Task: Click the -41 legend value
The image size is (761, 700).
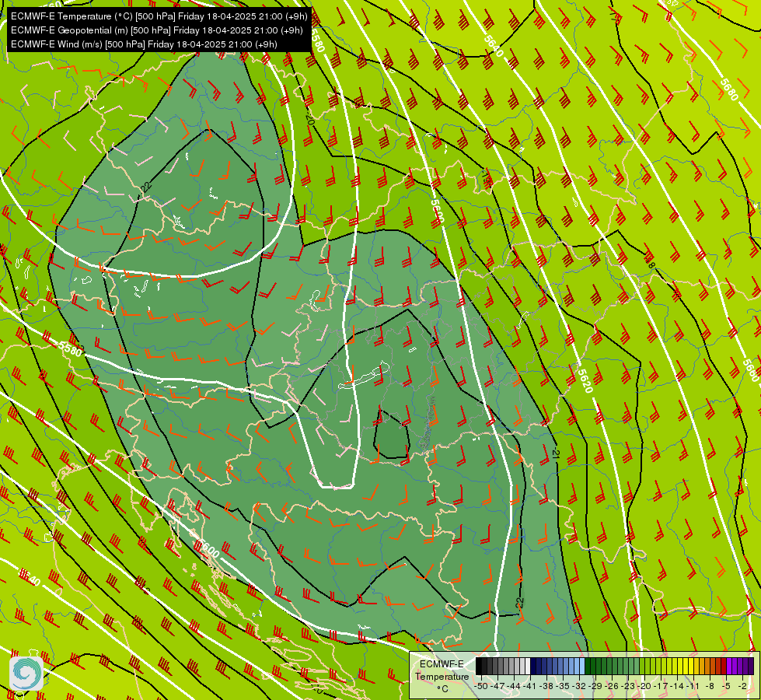Action: click(x=529, y=687)
